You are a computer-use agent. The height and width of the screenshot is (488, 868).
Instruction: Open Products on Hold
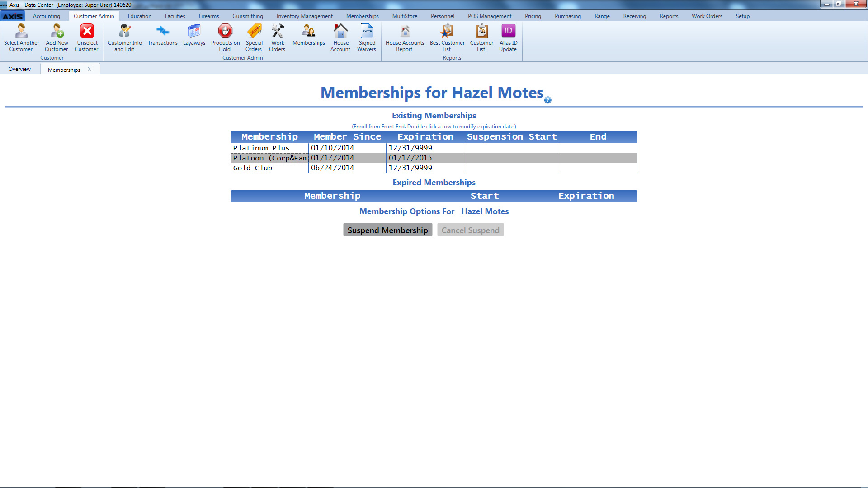coord(225,38)
